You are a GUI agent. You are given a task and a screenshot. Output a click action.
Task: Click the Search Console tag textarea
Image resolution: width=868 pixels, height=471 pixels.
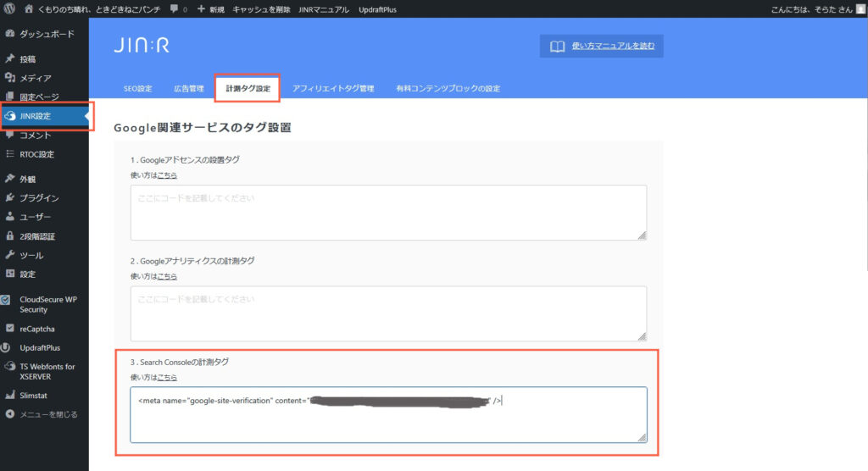[388, 414]
